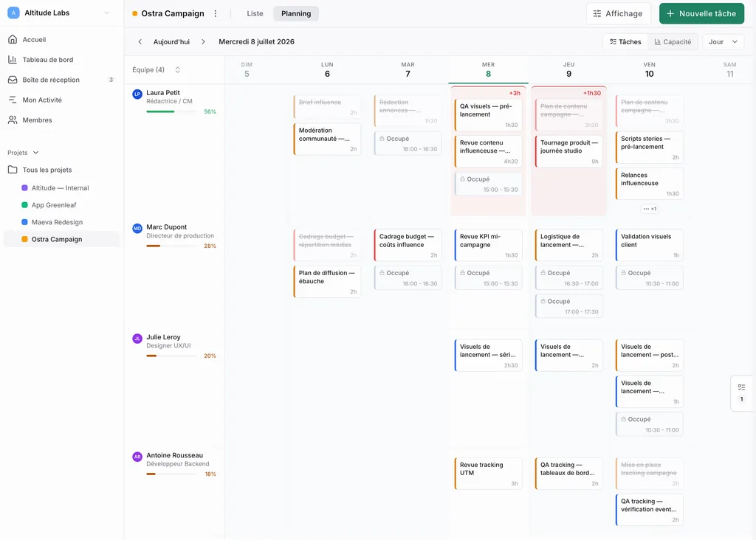Click the green App Greenleaf project dot
Image resolution: width=756 pixels, height=540 pixels.
point(24,205)
